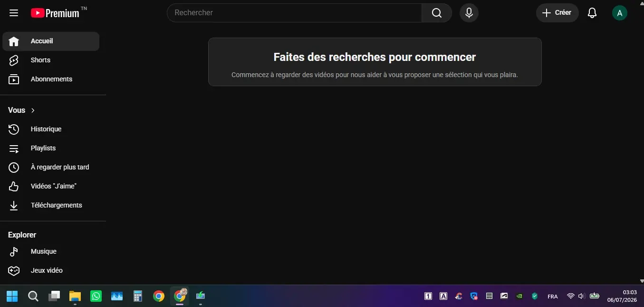644x307 pixels.
Task: Open Téléchargements in the sidebar
Action: (x=51, y=205)
